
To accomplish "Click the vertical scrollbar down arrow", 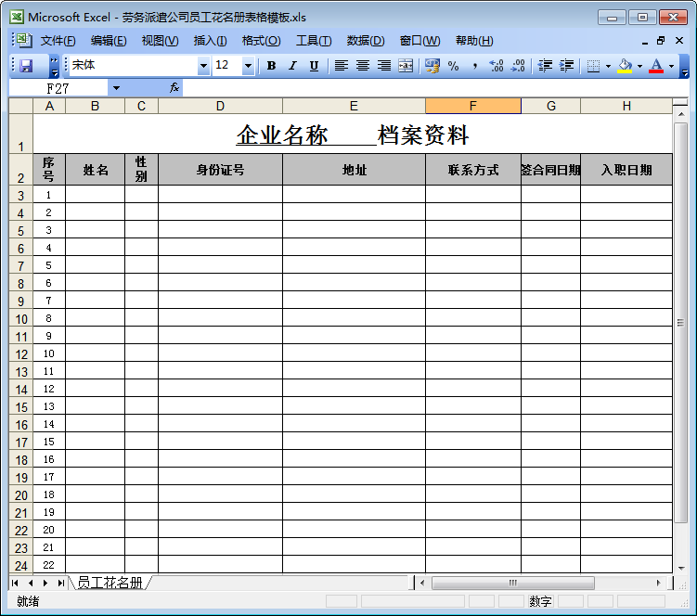I will click(x=680, y=567).
